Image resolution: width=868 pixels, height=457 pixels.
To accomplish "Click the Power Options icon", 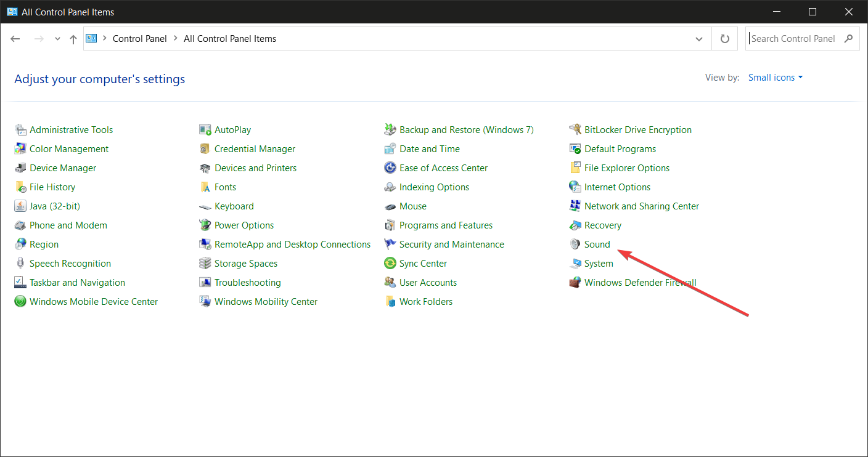I will [205, 225].
